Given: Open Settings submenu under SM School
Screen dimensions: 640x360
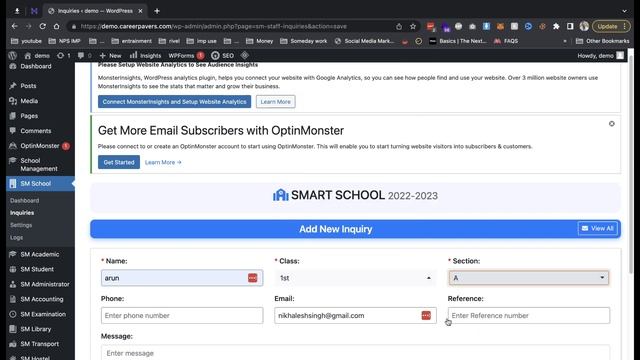Looking at the screenshot, I should point(21,225).
